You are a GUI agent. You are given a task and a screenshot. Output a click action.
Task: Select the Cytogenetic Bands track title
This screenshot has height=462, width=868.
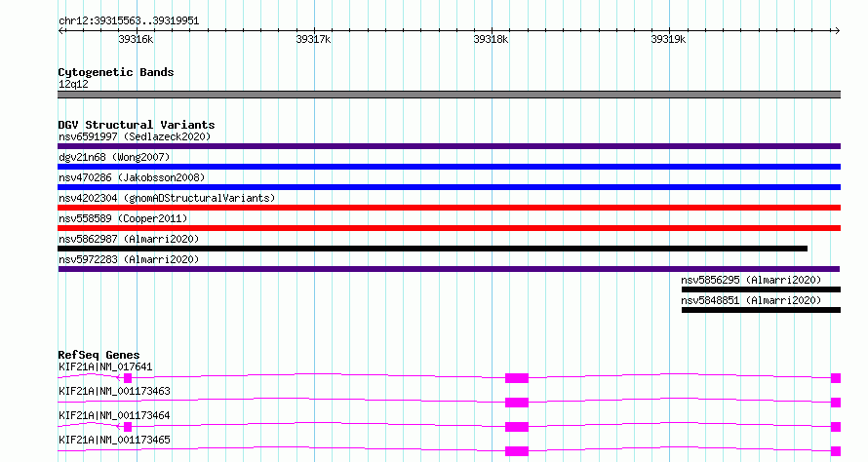116,72
